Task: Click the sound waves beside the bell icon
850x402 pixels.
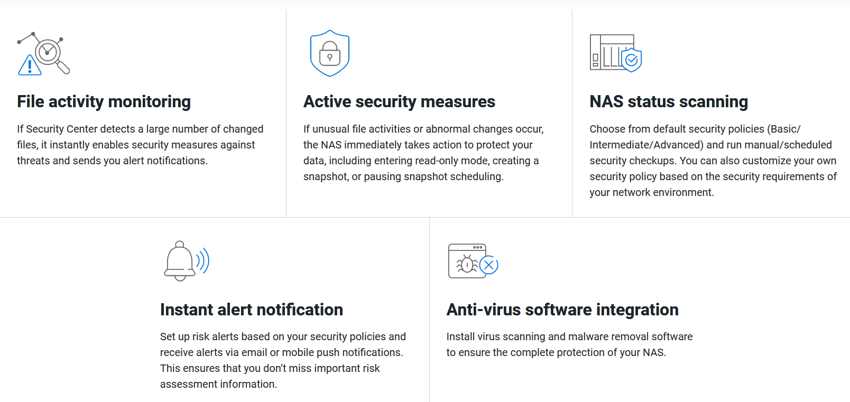Action: click(203, 261)
